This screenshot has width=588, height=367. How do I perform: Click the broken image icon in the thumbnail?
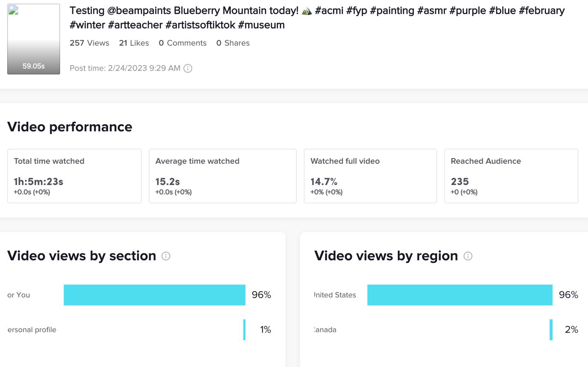[13, 10]
